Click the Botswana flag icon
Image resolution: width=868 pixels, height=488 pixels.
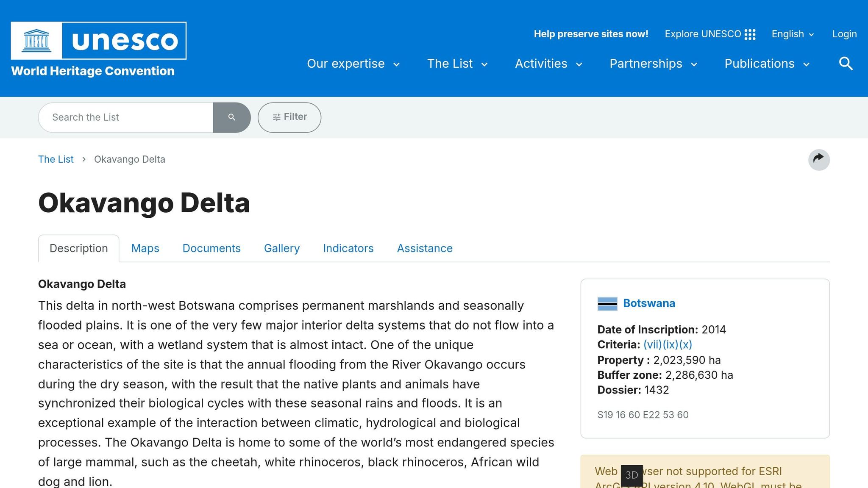click(607, 303)
